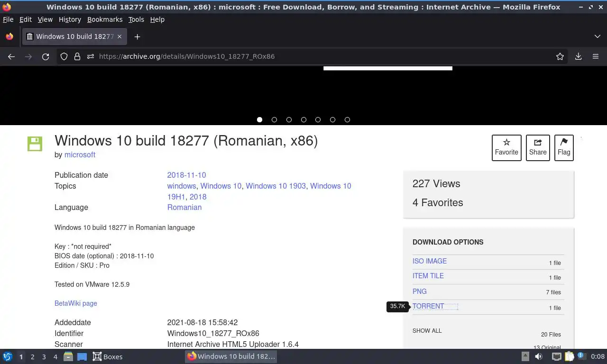Viewport: 607px width, 364px height.
Task: Open the View menu
Action: tap(45, 19)
